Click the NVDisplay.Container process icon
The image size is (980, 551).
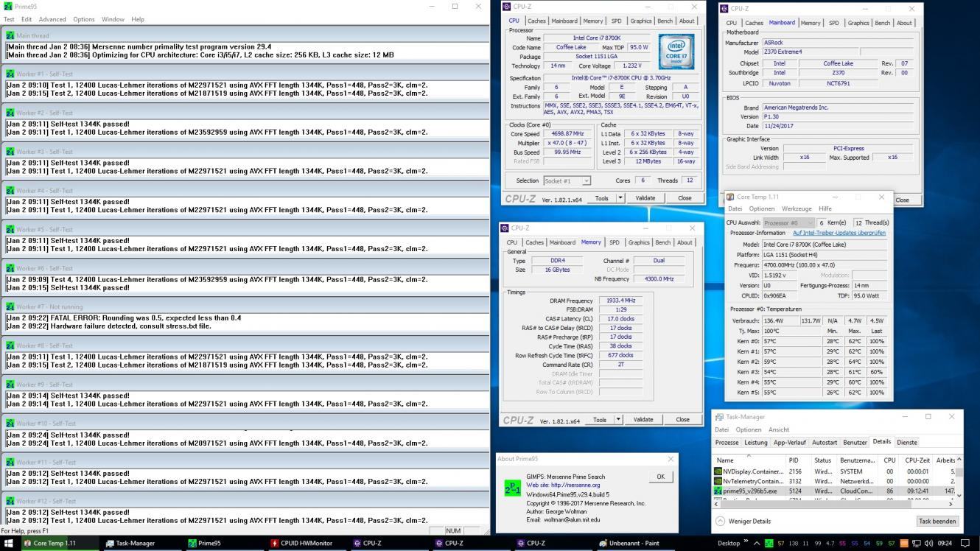(718, 471)
